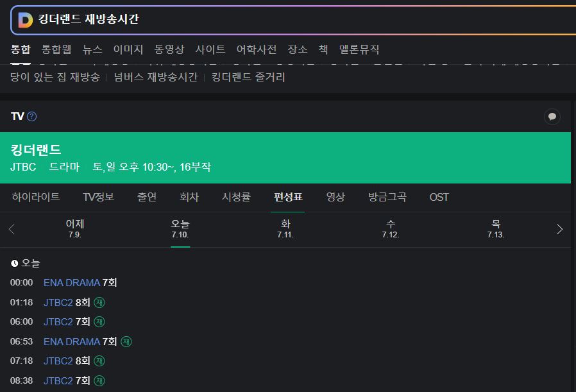Open the 하이라이트 tab
This screenshot has height=392, width=576.
pyautogui.click(x=36, y=198)
